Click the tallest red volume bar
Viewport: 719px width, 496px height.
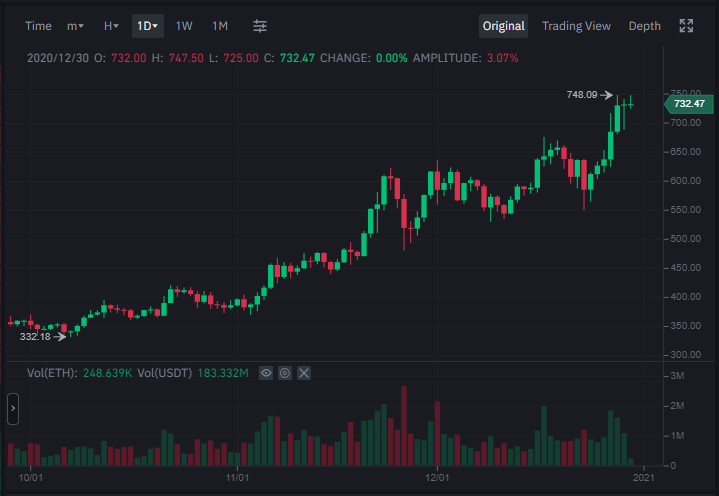(404, 426)
